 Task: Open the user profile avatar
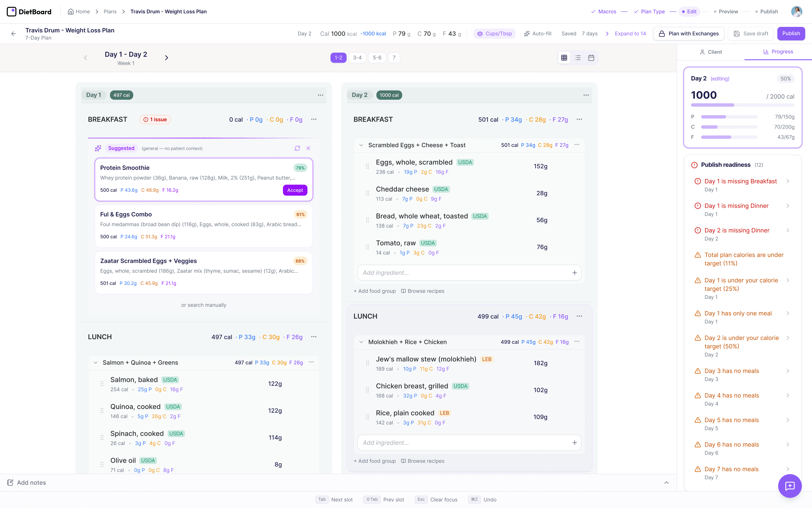(797, 11)
